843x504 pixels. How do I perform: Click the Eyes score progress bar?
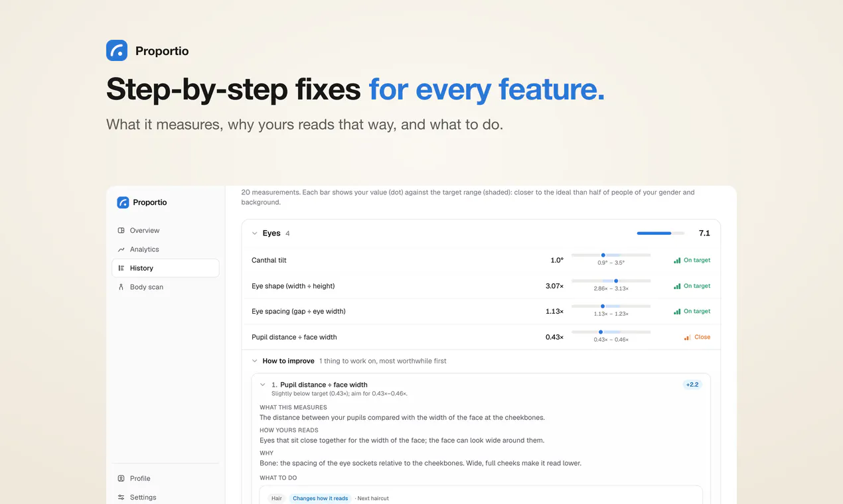coord(660,233)
